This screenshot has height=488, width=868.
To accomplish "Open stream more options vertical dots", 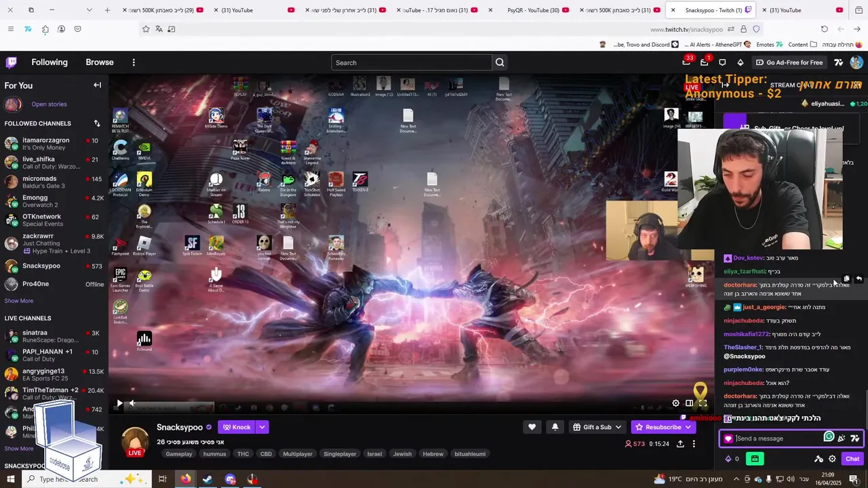I will (694, 444).
